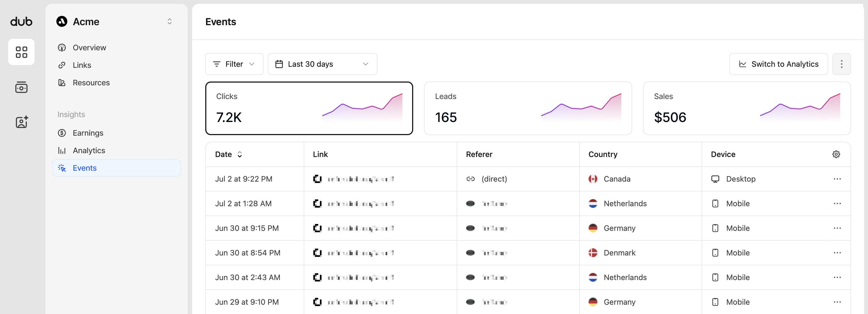Click Switch to Analytics button
The image size is (868, 314).
[x=778, y=64]
